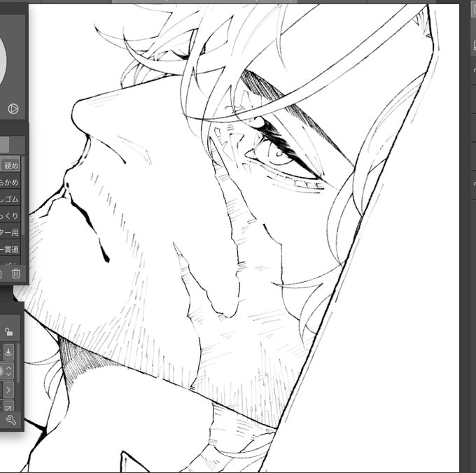Open sub tool detail wrench icon
Image resolution: width=476 pixels, height=473 pixels.
click(11, 420)
